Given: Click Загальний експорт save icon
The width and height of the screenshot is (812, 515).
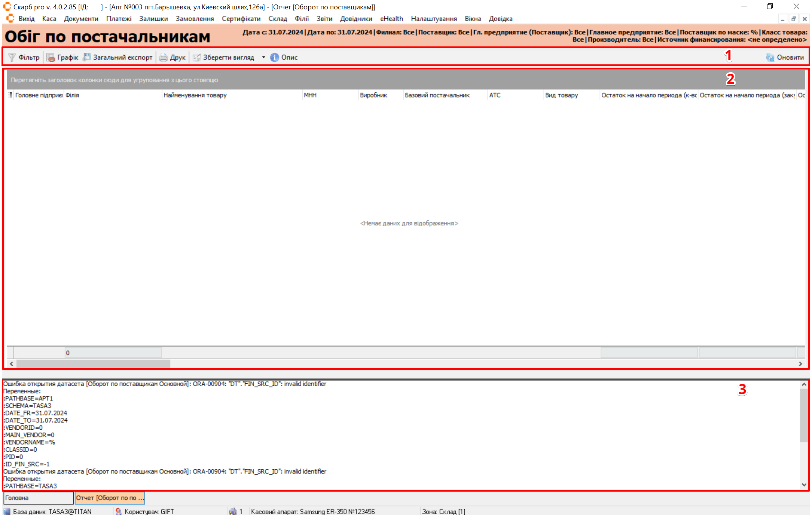Looking at the screenshot, I should pyautogui.click(x=87, y=57).
